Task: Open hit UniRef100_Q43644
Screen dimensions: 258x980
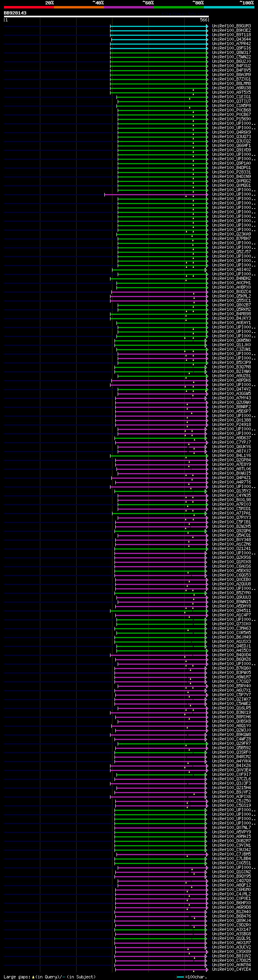Action: coord(231,39)
